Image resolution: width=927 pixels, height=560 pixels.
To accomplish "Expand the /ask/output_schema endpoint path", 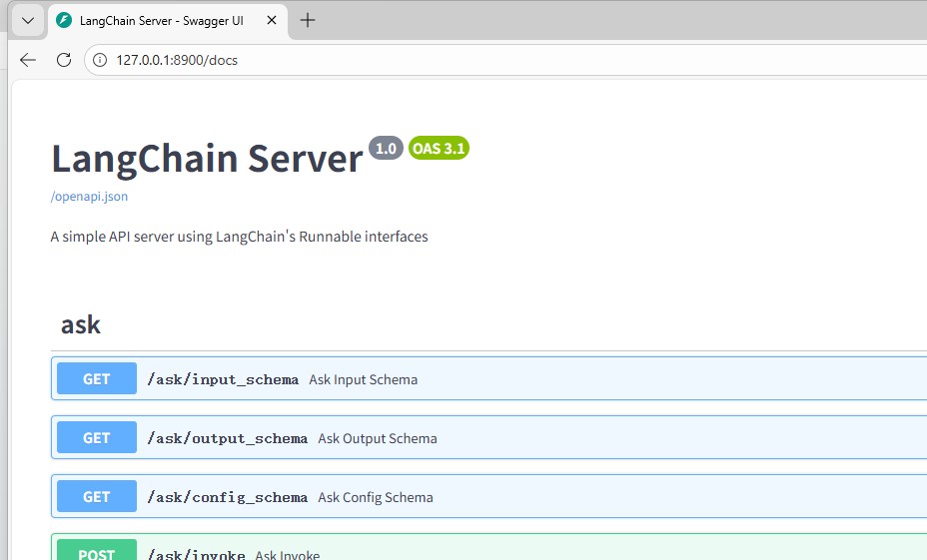I will [x=228, y=438].
